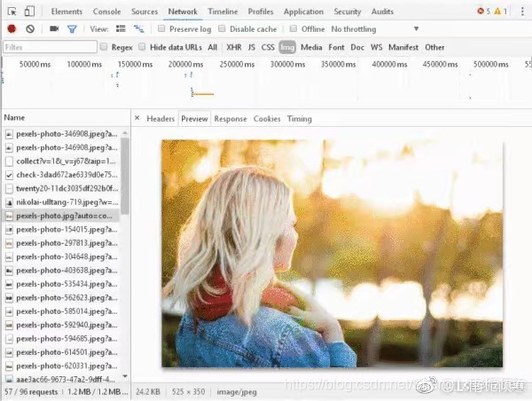The height and width of the screenshot is (401, 532).
Task: Click the request list scrollbar thumb
Action: point(125,176)
